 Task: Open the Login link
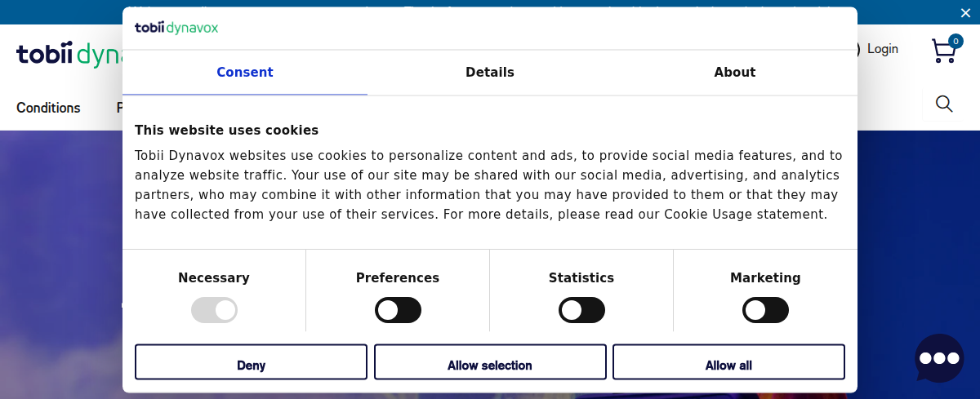(882, 49)
